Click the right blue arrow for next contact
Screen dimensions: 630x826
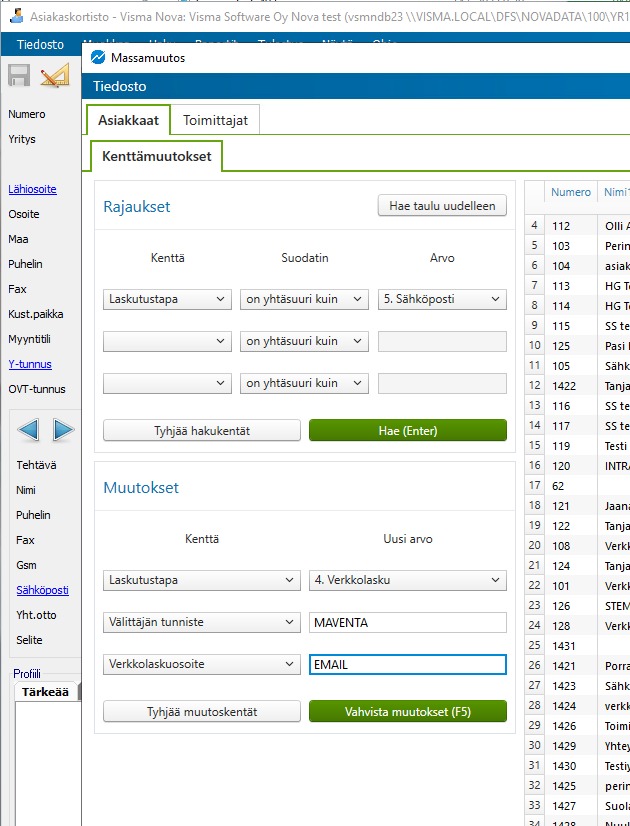tap(64, 430)
